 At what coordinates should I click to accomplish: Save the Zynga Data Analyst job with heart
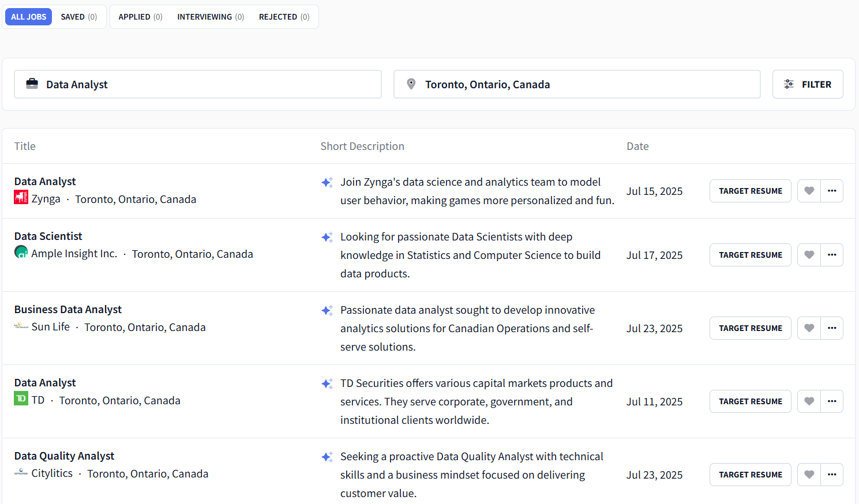tap(809, 191)
